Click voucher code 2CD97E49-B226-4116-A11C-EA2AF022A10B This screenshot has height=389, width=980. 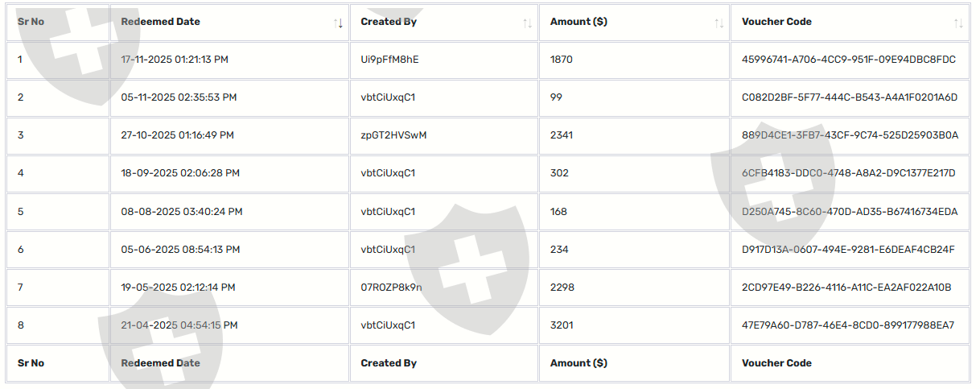tap(846, 288)
